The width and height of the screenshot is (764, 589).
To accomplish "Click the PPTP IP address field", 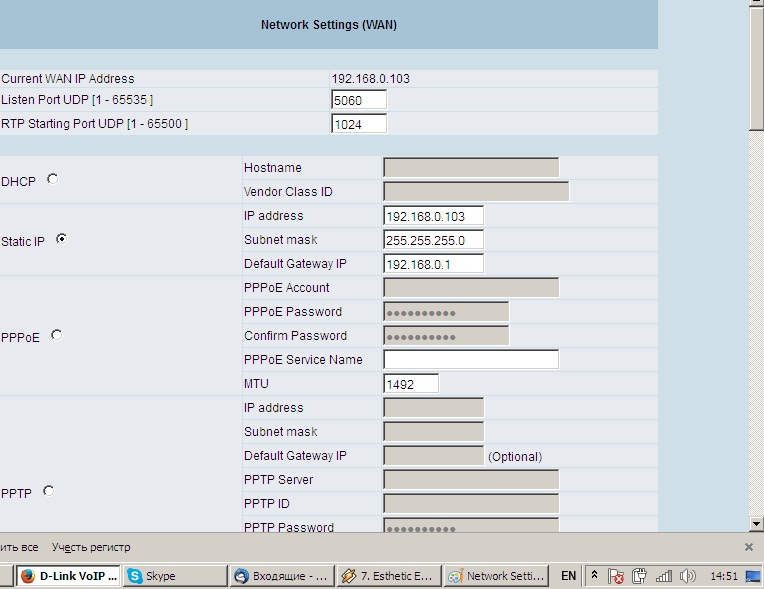I will click(x=434, y=408).
